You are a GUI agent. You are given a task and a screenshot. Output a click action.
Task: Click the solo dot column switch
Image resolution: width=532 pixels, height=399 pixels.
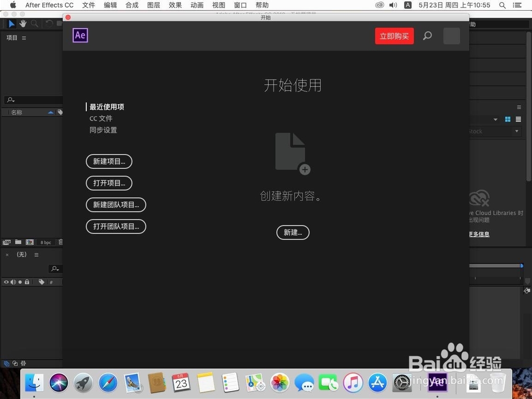(20, 282)
